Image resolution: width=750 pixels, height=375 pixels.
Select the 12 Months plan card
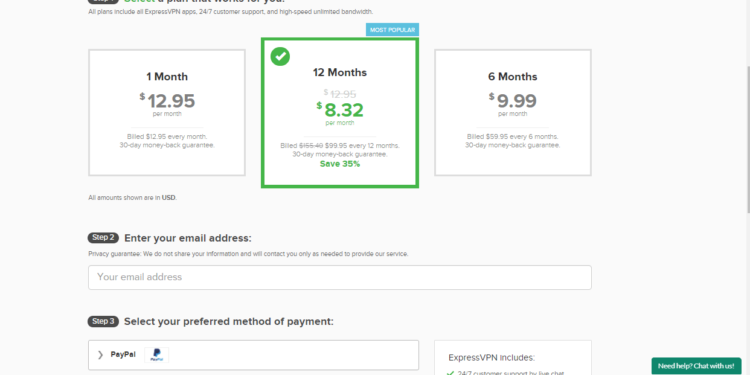coord(340,113)
